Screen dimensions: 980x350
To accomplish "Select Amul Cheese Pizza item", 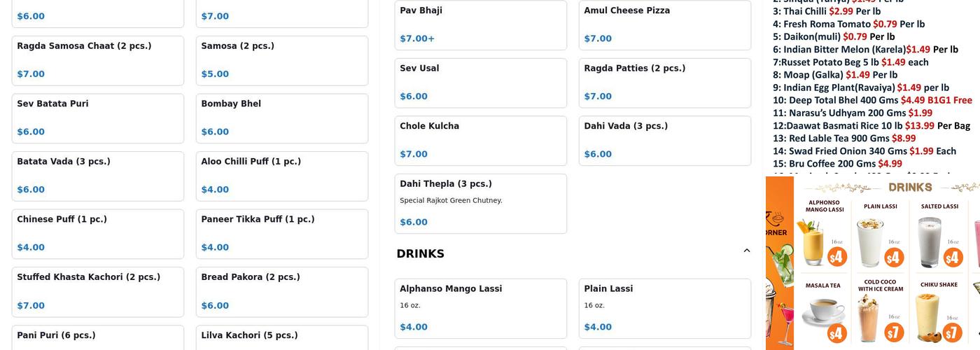I will [664, 24].
